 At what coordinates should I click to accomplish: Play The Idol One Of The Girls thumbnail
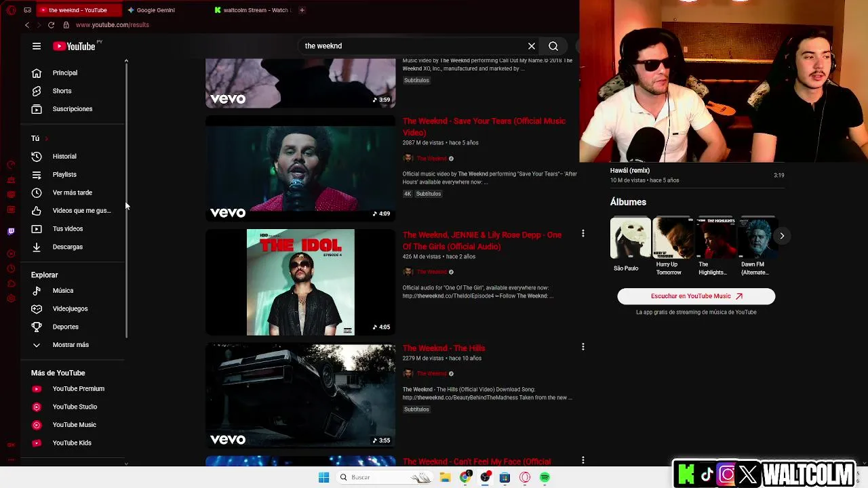[300, 282]
